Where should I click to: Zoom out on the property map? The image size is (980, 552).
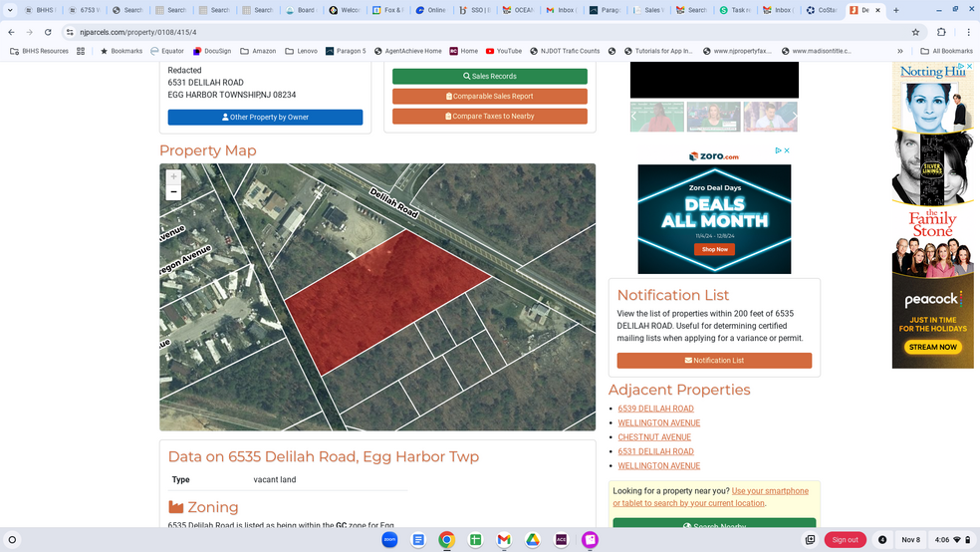coord(173,192)
